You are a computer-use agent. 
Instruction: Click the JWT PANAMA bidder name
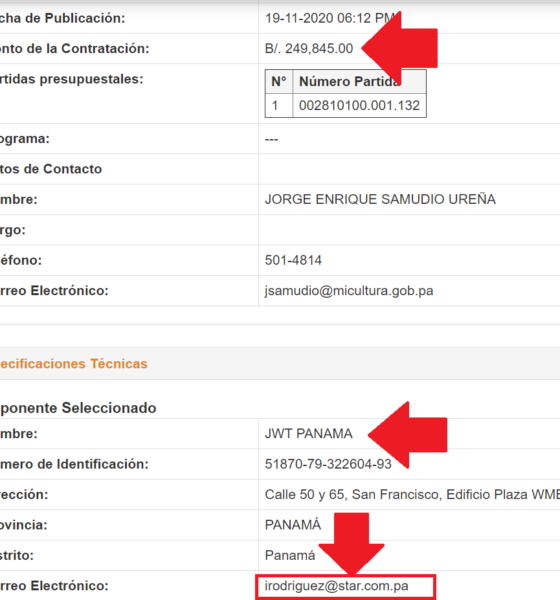[309, 434]
